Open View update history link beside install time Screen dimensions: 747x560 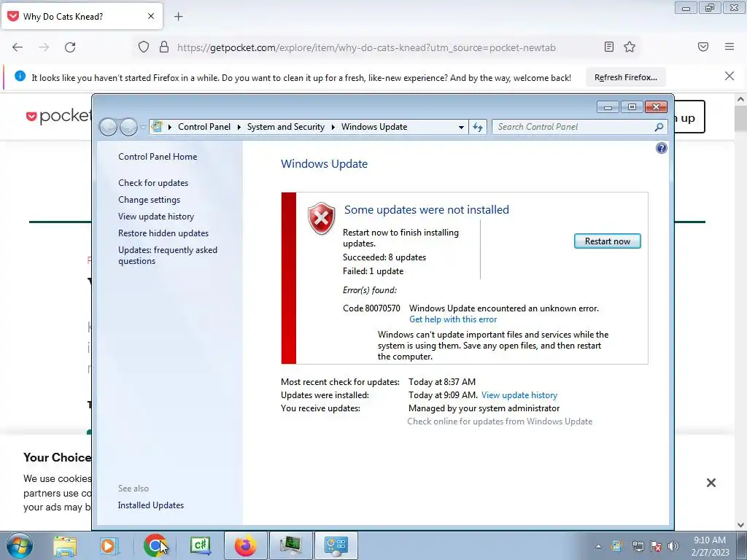point(519,395)
